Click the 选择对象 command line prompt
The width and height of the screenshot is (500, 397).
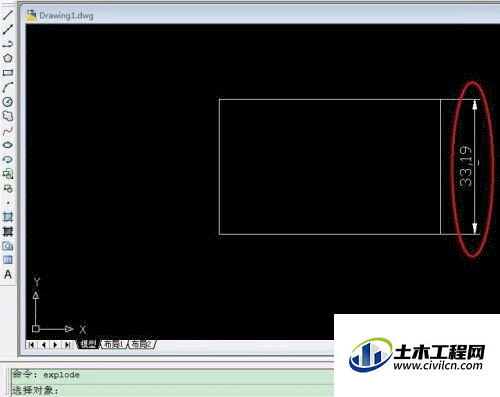(35, 390)
